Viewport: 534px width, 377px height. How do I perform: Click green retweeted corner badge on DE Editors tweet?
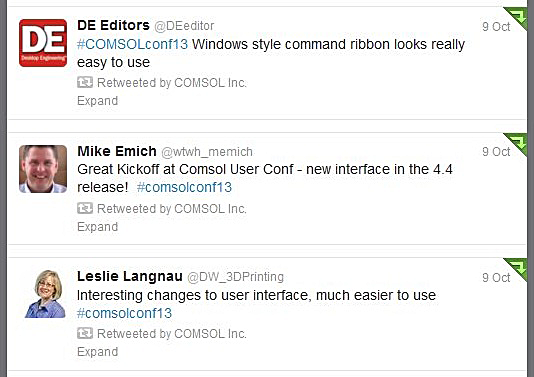tap(517, 16)
